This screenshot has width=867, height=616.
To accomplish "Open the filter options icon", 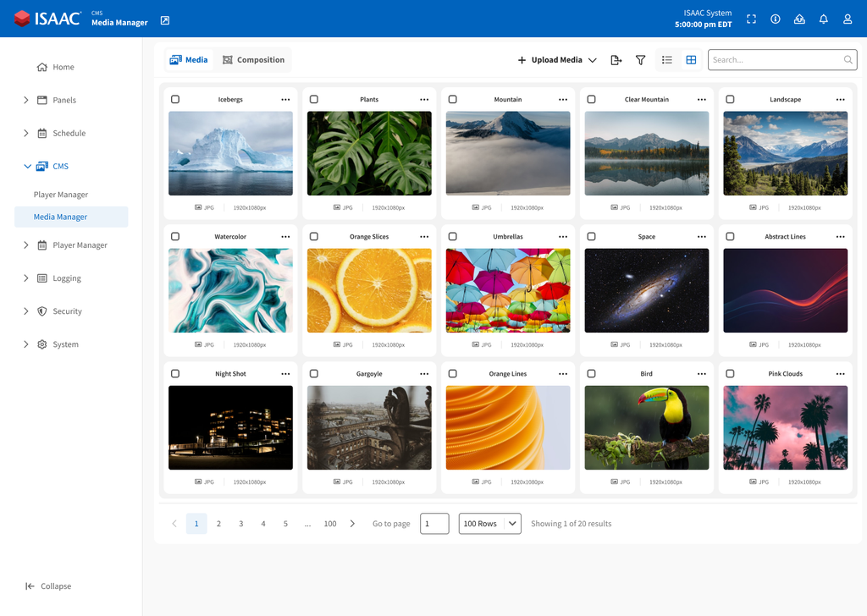I will [641, 60].
